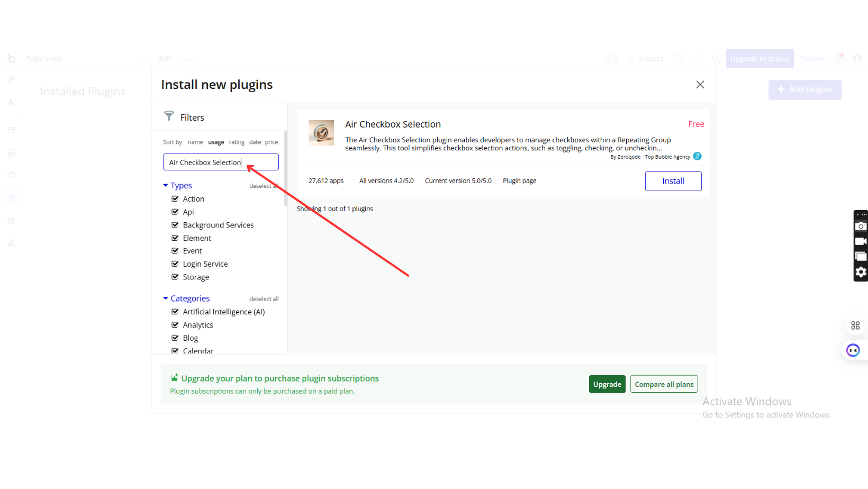The image size is (868, 489).
Task: Uncheck the Api type checkbox
Action: pos(175,212)
